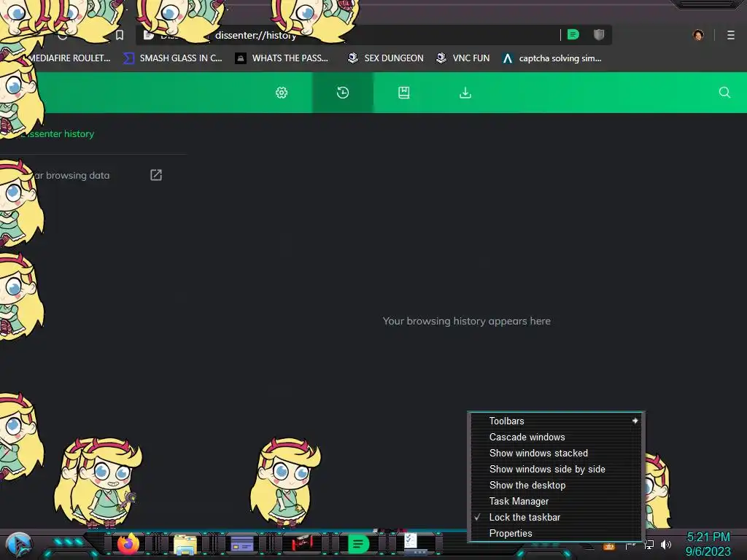
Task: Select the history clock tab
Action: (x=343, y=93)
